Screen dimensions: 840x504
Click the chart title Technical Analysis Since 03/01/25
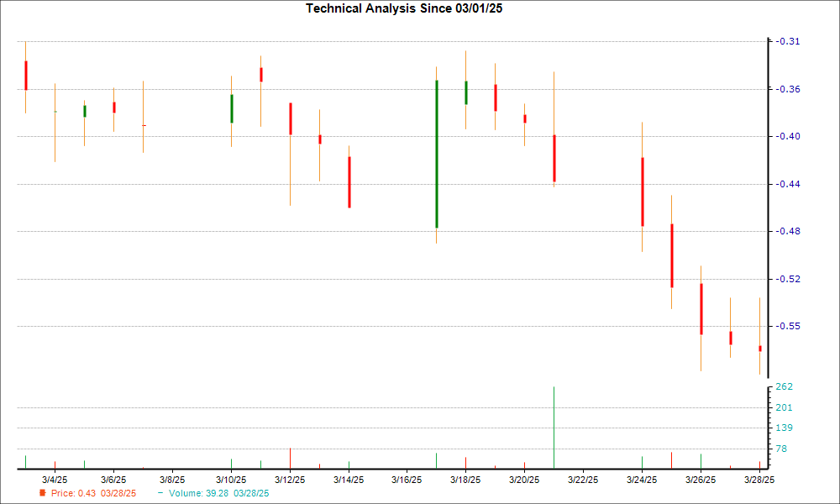pyautogui.click(x=404, y=8)
